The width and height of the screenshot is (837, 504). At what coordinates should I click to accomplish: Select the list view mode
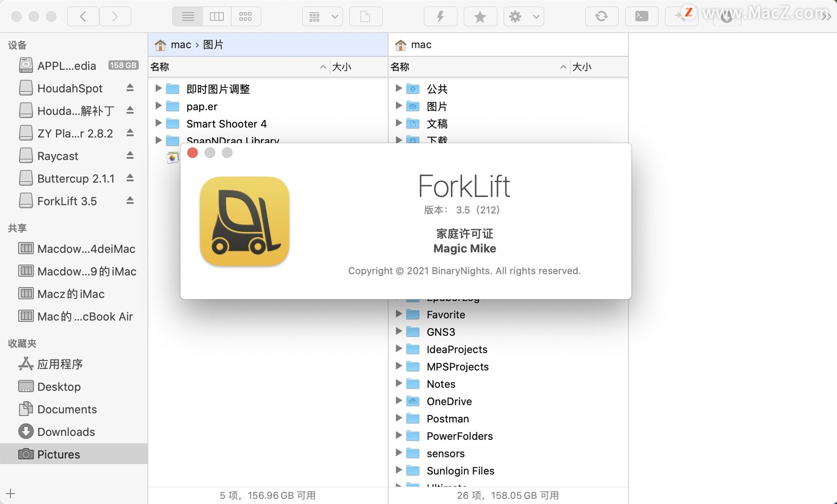pos(187,16)
